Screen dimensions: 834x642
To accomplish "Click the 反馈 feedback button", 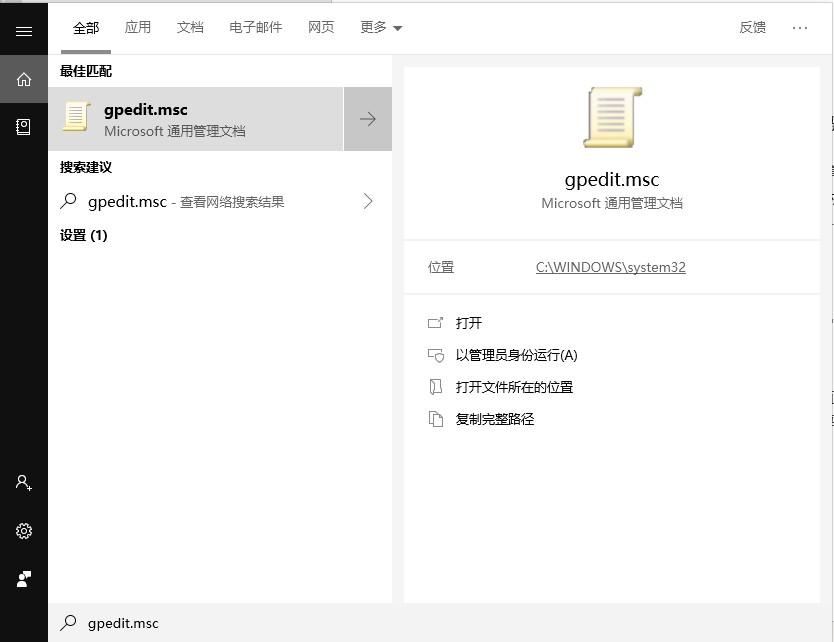I will [x=753, y=27].
